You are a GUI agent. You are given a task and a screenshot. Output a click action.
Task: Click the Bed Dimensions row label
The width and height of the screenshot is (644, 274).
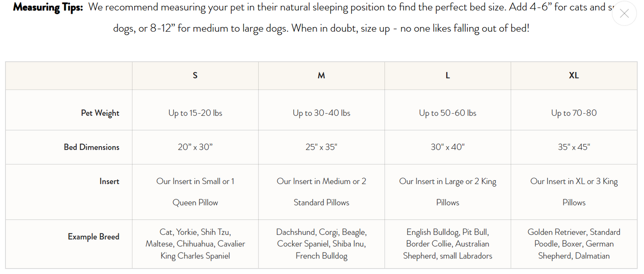point(91,147)
